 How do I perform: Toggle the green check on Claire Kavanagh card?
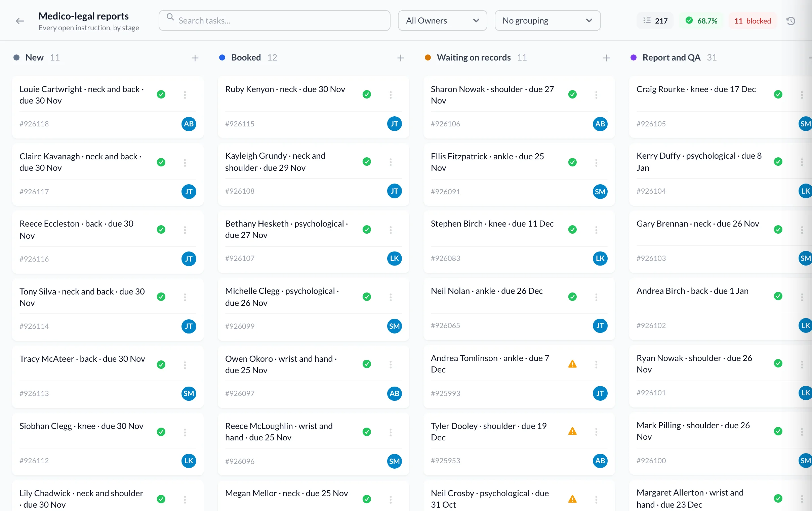coord(161,162)
